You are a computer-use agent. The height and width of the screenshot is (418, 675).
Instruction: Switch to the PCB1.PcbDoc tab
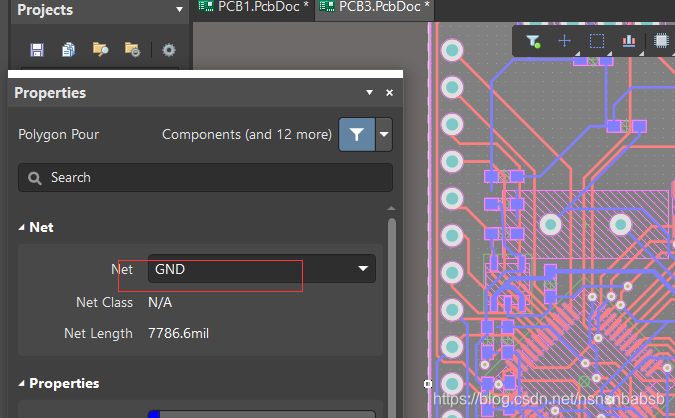(254, 7)
